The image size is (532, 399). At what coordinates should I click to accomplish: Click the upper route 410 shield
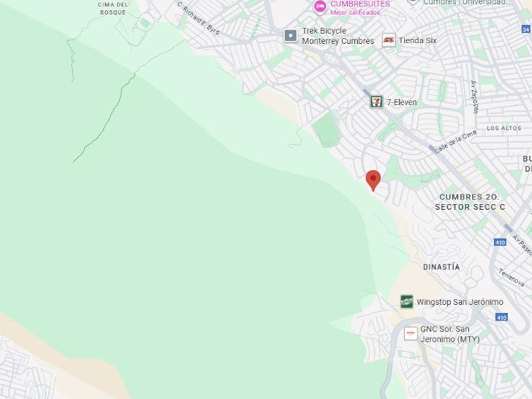coord(500,242)
